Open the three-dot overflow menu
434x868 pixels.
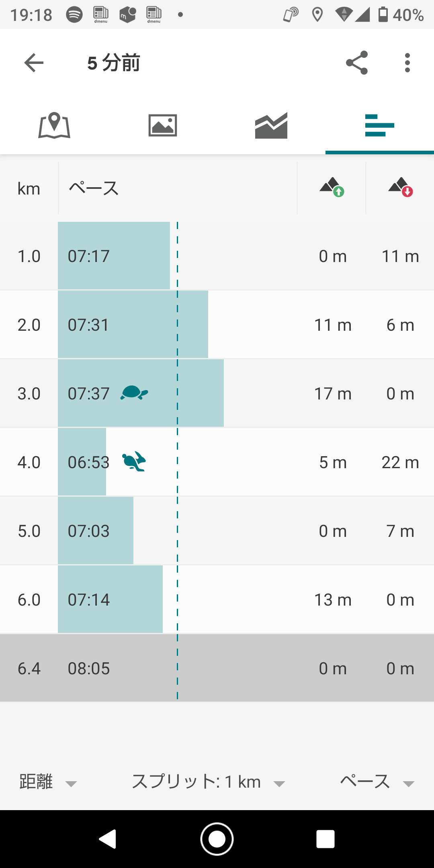[x=407, y=63]
